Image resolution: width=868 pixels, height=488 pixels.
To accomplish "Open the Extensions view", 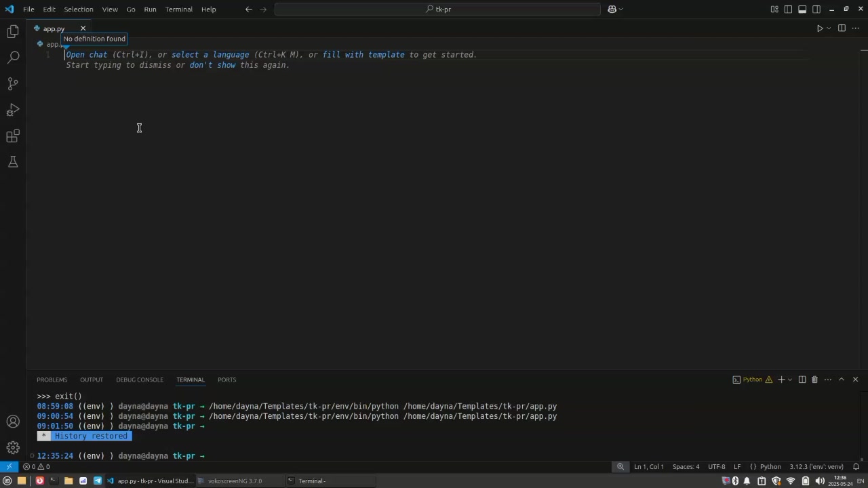I will pos(13,136).
